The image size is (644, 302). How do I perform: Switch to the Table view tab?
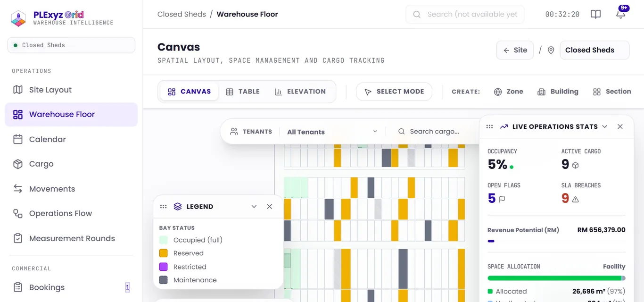click(243, 92)
